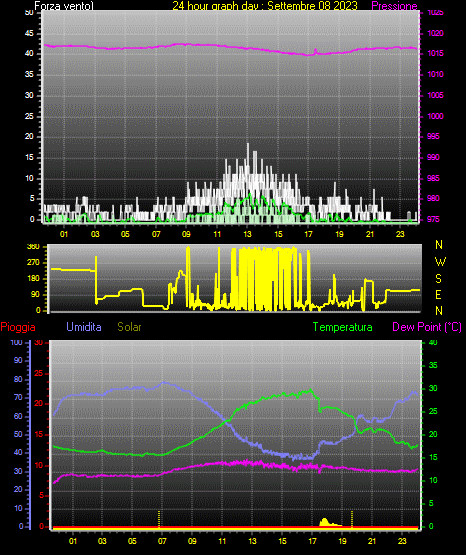Image resolution: width=466 pixels, height=555 pixels.
Task: Click hour 13 on wind graph axis
Action: pos(247,234)
